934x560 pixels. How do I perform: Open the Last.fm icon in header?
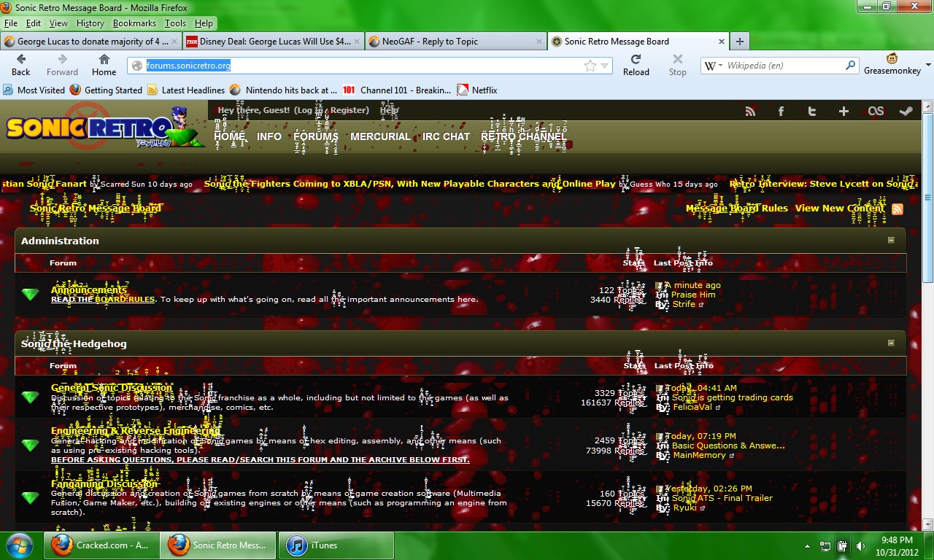[876, 112]
